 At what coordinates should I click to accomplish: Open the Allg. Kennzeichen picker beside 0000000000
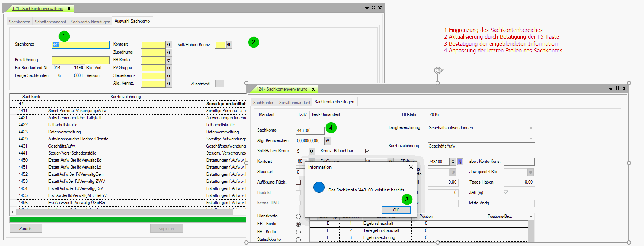click(x=328, y=141)
